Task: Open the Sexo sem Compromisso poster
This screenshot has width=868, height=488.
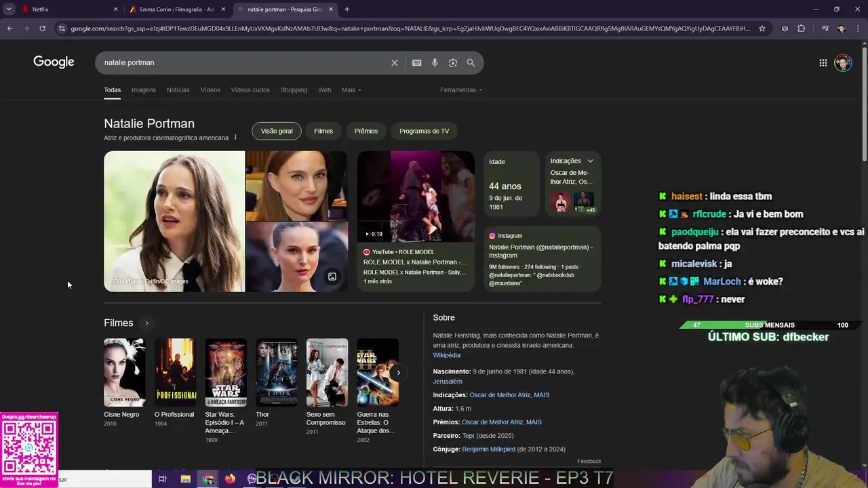Action: tap(327, 372)
